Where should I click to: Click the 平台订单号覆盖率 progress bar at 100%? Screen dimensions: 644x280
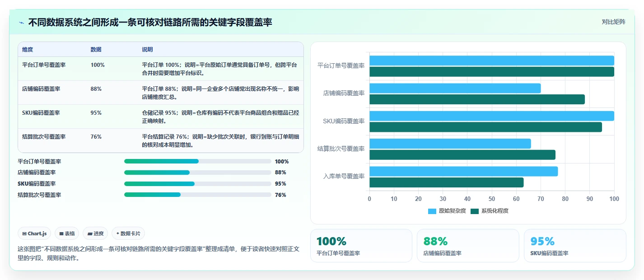(198, 161)
